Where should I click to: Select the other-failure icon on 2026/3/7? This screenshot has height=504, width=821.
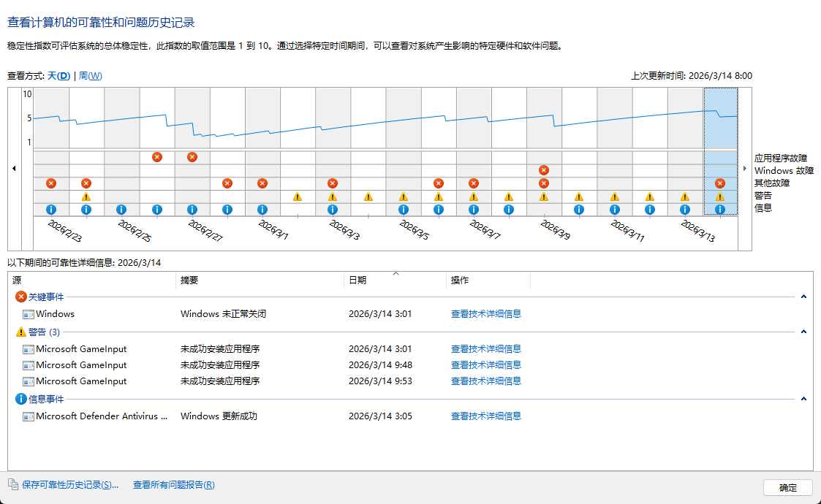[474, 183]
